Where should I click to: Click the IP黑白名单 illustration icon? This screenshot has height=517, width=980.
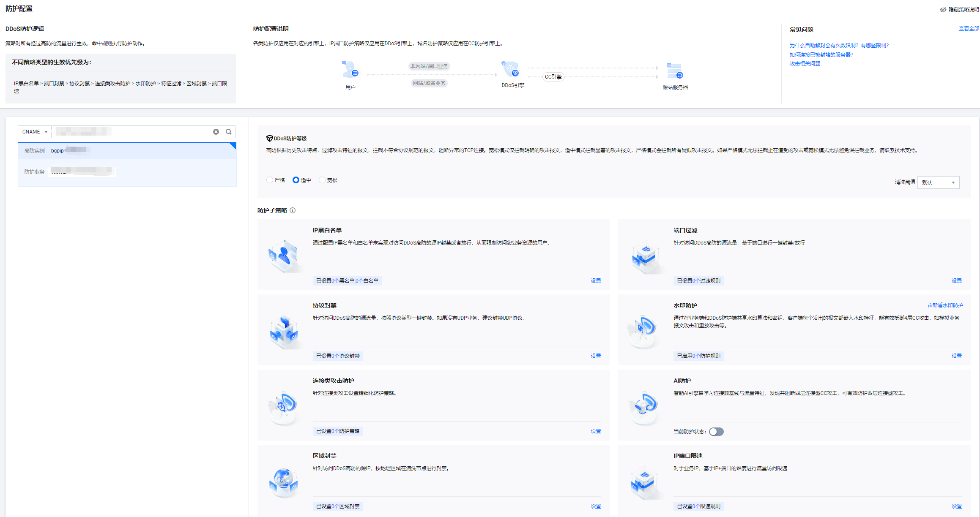(283, 255)
